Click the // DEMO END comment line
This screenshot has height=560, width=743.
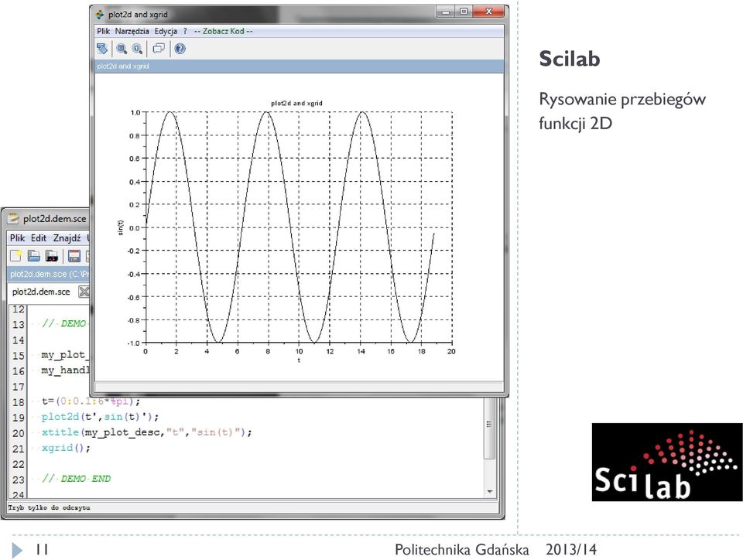coord(77,479)
